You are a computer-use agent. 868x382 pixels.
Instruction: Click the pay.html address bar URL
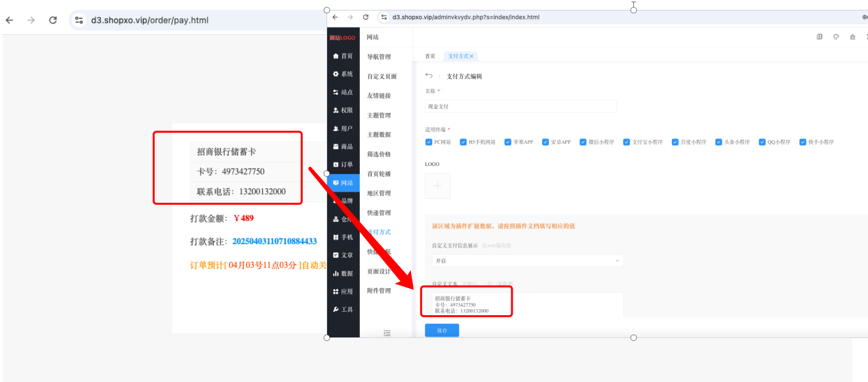coord(149,20)
